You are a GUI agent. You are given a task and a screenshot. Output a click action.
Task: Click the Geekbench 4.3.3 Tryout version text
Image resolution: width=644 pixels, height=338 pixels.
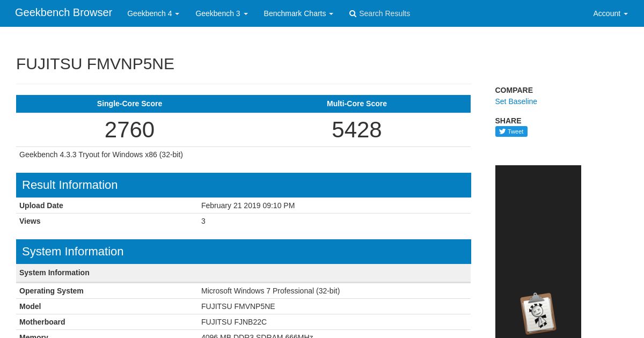(x=101, y=155)
